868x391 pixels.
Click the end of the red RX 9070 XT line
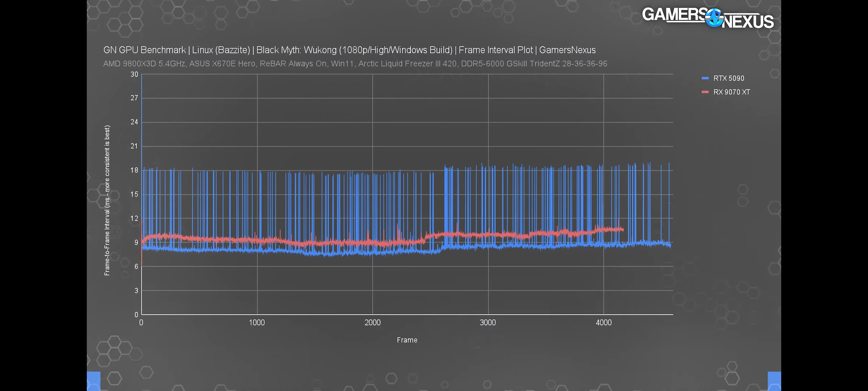[x=622, y=230]
